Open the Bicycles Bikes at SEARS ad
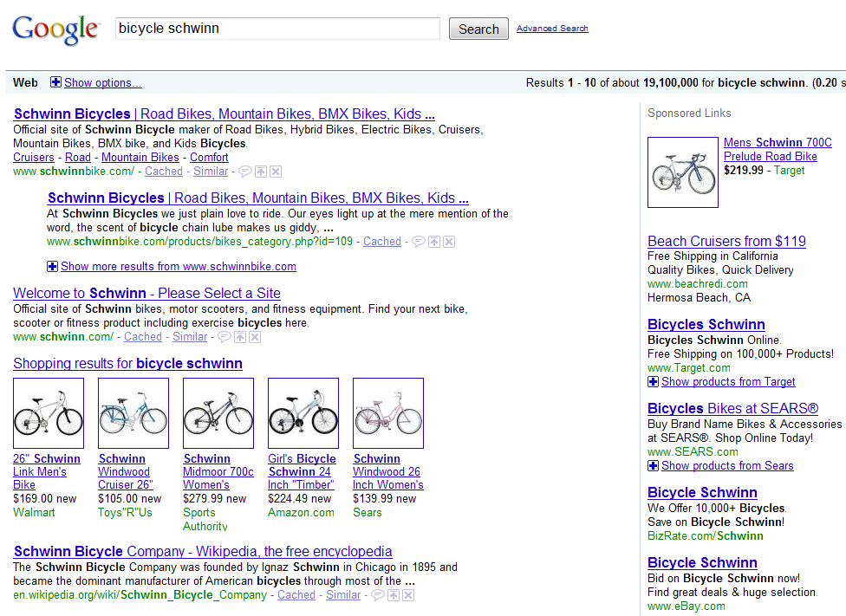 point(733,409)
